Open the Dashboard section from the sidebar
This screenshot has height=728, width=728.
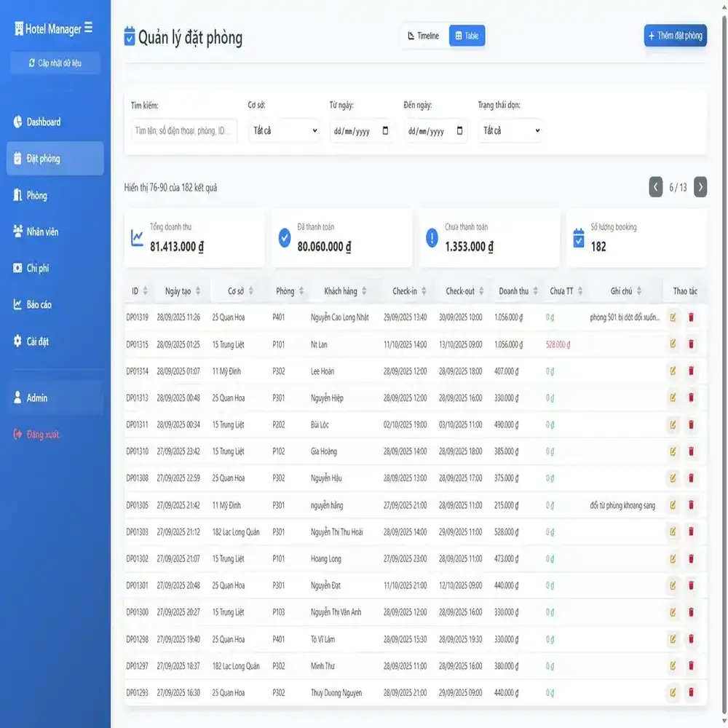tap(42, 122)
